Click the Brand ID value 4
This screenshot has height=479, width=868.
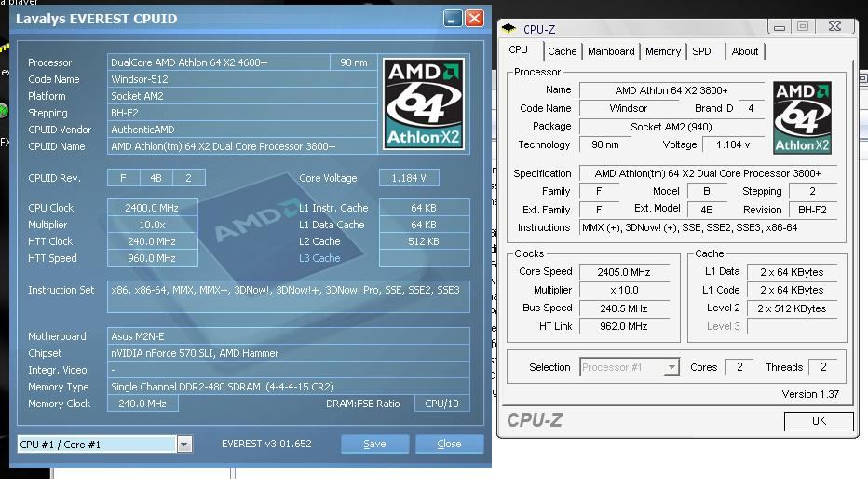coord(751,108)
